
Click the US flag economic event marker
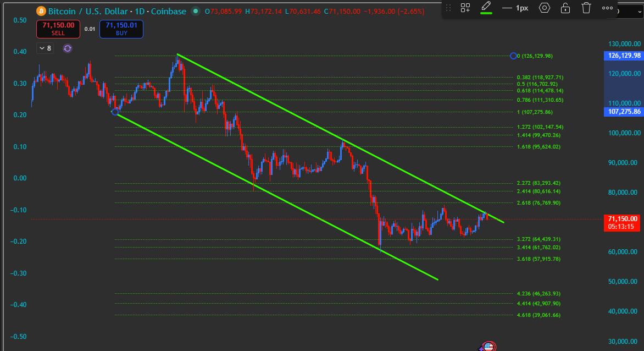click(488, 347)
